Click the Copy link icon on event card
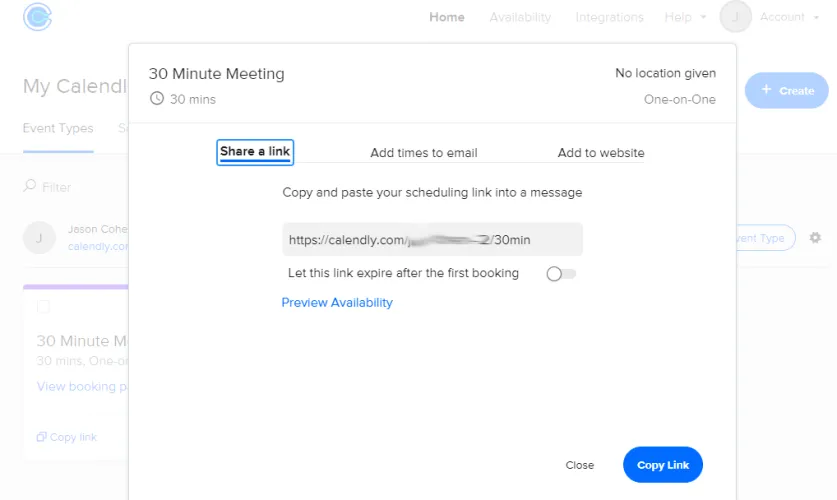The height and width of the screenshot is (500, 837). 41,437
